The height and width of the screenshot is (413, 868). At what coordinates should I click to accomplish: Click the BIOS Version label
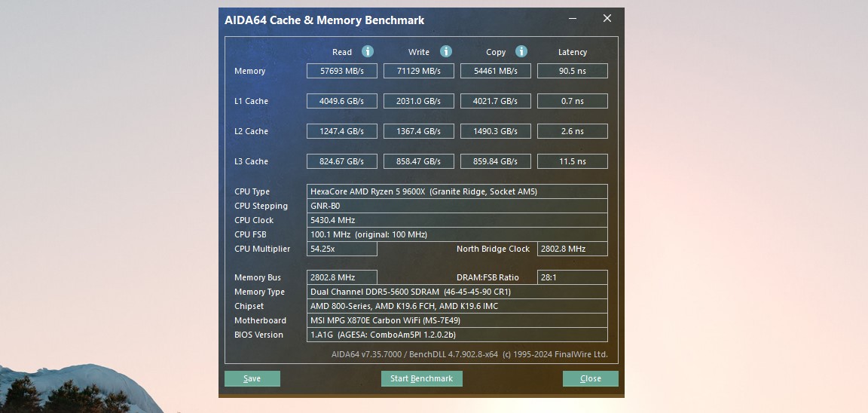click(258, 335)
